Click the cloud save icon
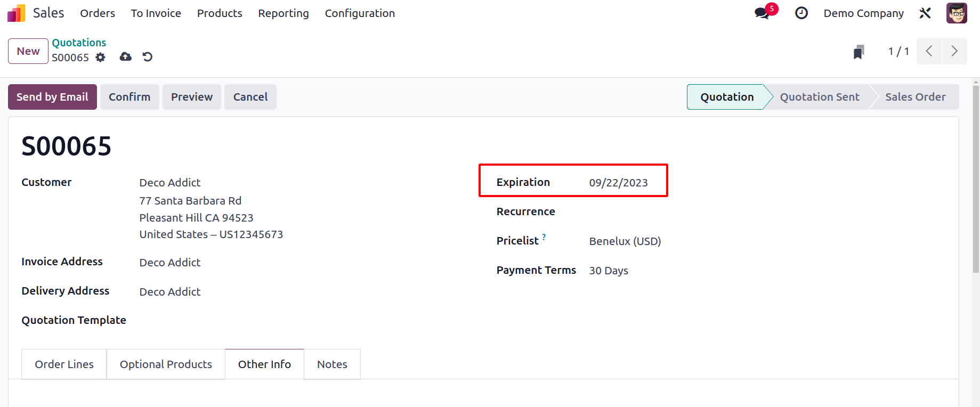The width and height of the screenshot is (980, 407). click(x=126, y=57)
